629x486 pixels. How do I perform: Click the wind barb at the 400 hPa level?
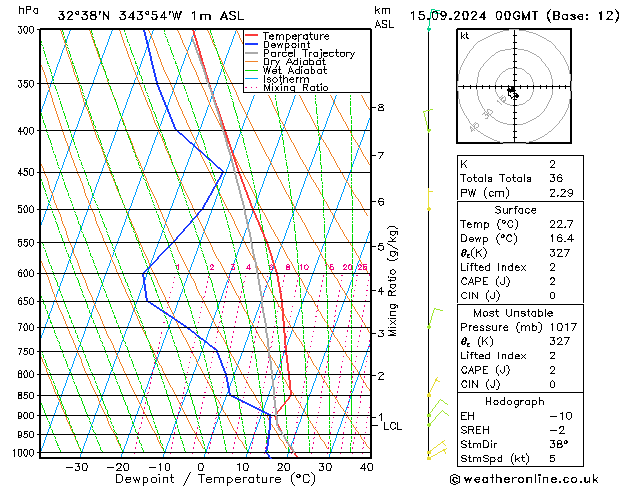pyautogui.click(x=428, y=120)
